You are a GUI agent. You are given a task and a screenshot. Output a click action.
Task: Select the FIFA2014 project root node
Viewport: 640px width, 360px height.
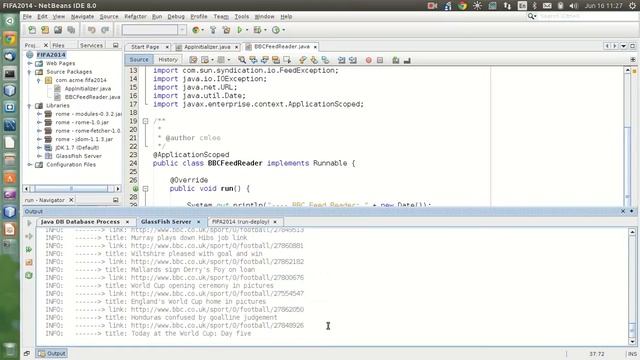(x=51, y=55)
